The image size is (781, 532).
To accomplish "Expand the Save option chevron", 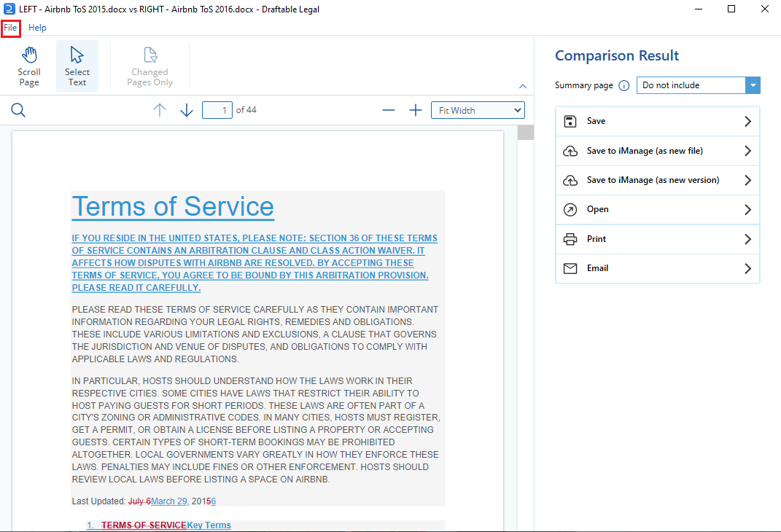I will pos(747,122).
